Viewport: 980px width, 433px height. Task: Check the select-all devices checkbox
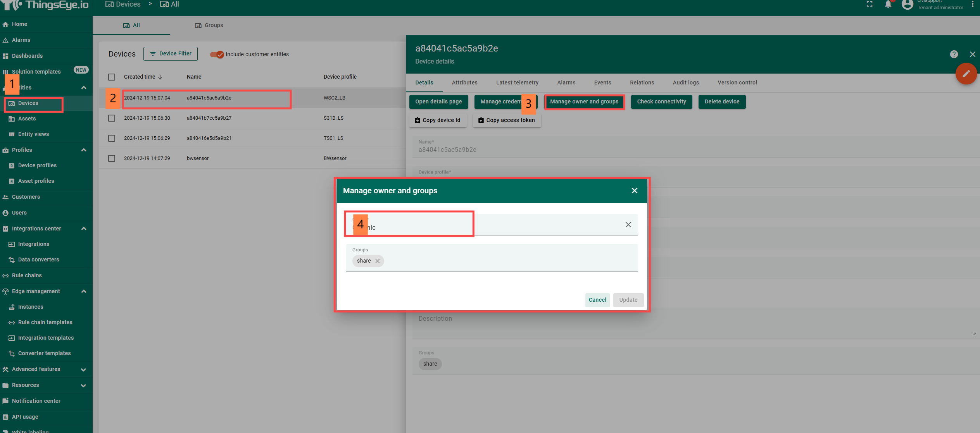point(112,77)
